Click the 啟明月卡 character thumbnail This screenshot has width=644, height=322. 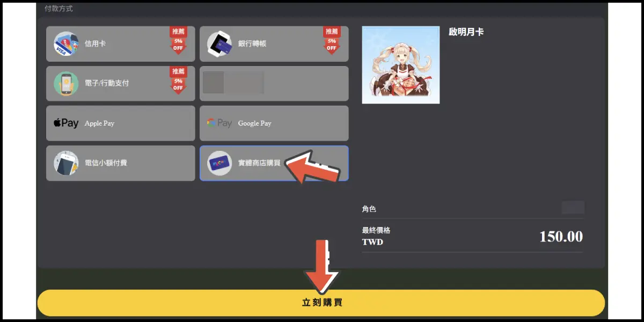(401, 65)
